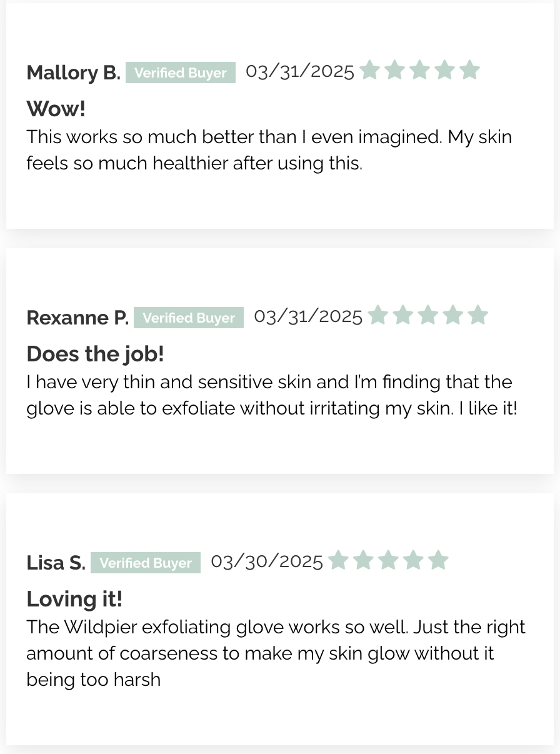Click the third star in Rexanne P.'s rating
The image size is (560, 754).
[427, 315]
